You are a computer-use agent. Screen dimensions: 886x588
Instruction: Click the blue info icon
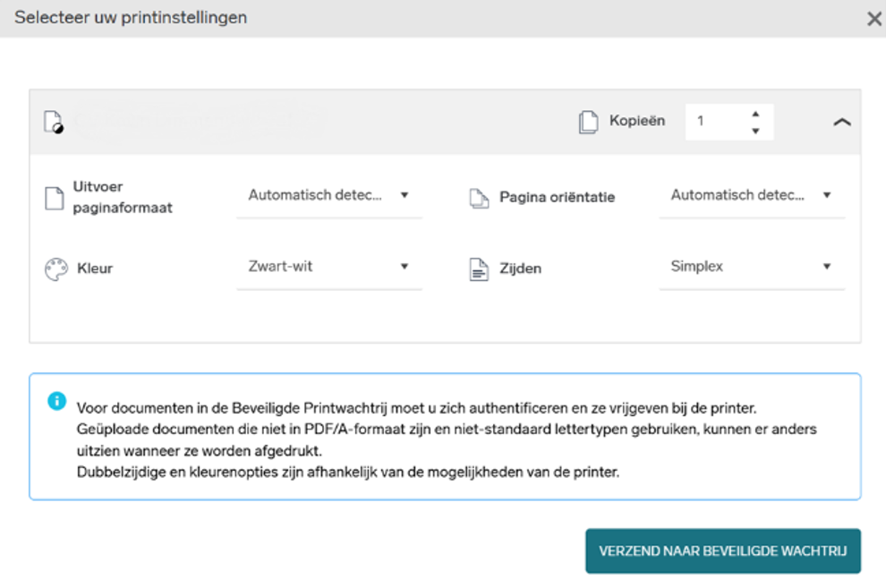pos(58,399)
